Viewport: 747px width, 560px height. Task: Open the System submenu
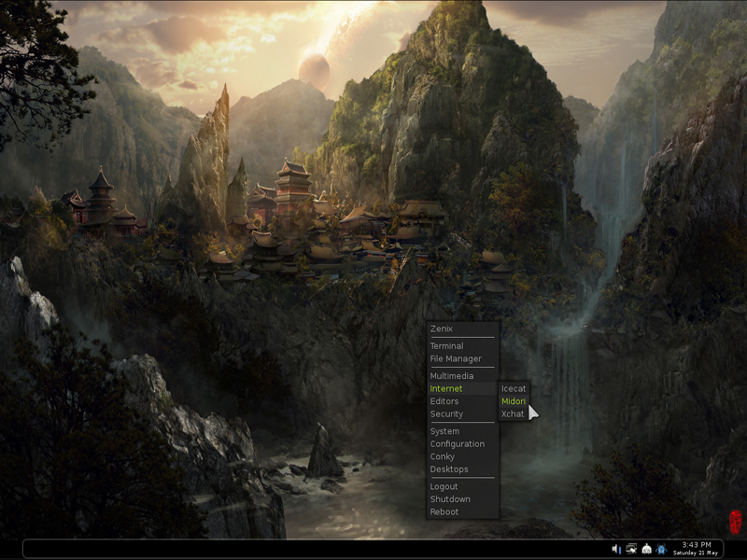(x=462, y=431)
